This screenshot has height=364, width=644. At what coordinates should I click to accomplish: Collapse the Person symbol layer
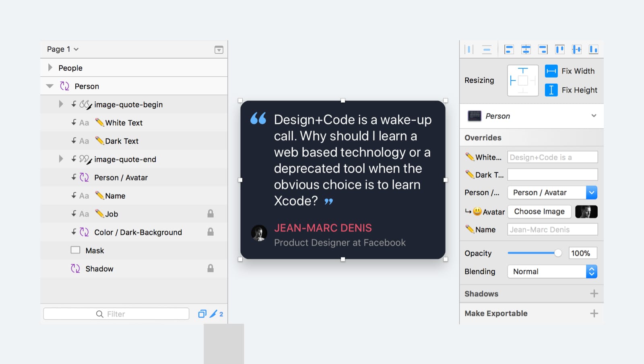click(x=50, y=86)
